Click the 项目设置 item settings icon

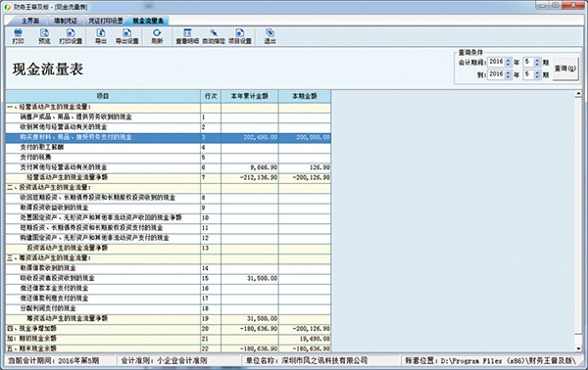click(240, 36)
